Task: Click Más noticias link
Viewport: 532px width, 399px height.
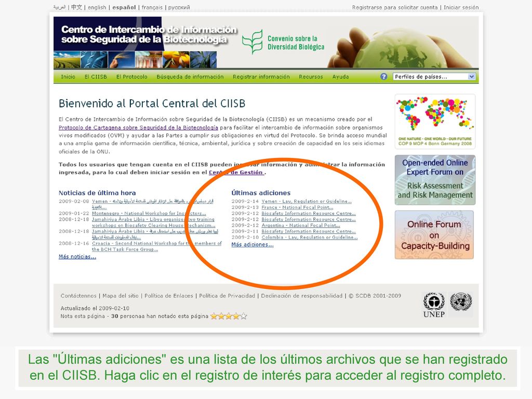Action: [x=77, y=257]
